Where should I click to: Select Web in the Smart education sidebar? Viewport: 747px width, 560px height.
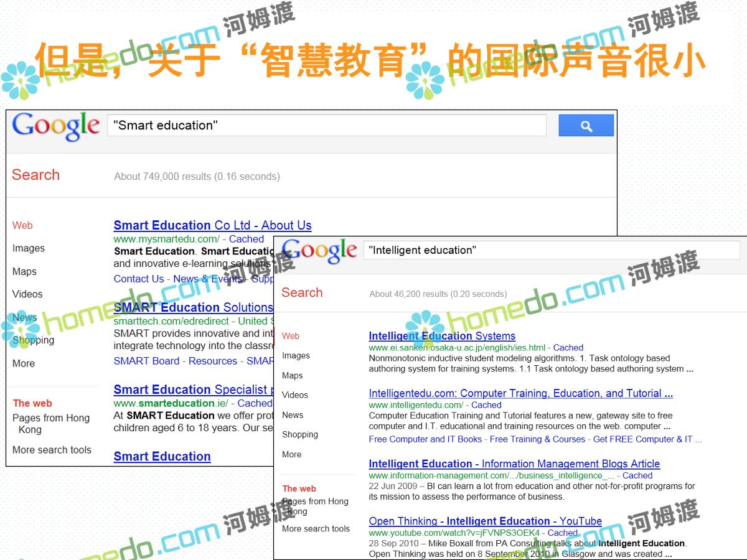click(x=22, y=225)
